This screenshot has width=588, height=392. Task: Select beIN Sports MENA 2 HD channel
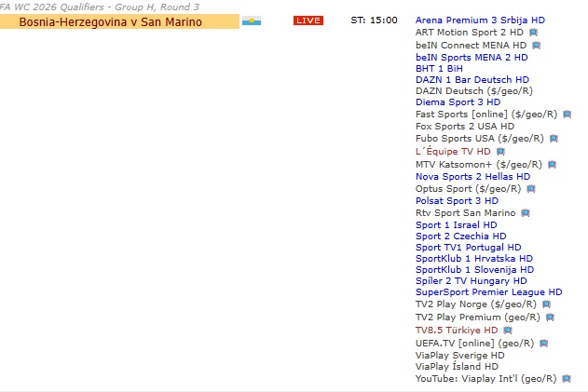(x=472, y=56)
